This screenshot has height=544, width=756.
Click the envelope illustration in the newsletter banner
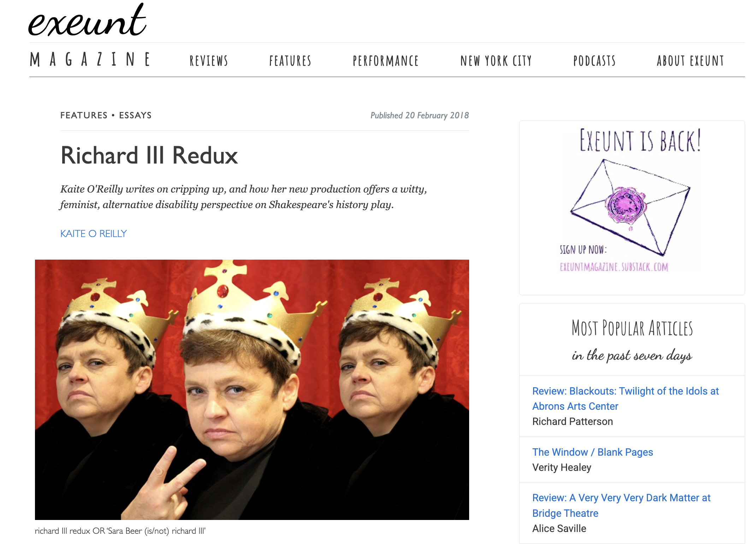coord(631,207)
